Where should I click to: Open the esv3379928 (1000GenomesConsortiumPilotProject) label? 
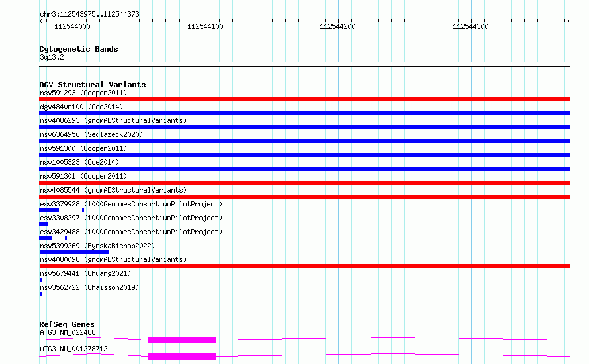point(131,204)
